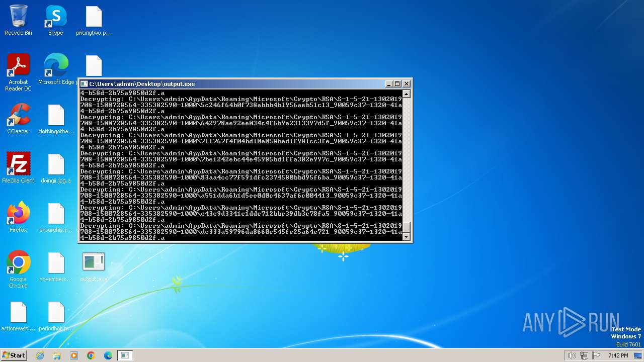Open the volume control in the tray
This screenshot has width=644, height=362.
click(572, 355)
